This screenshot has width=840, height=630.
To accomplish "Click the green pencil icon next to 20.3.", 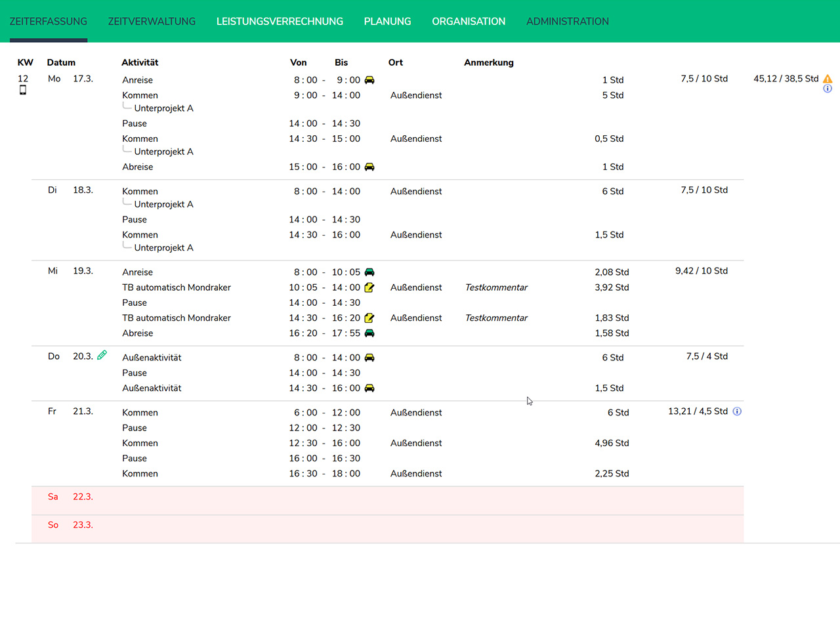I will pos(102,356).
